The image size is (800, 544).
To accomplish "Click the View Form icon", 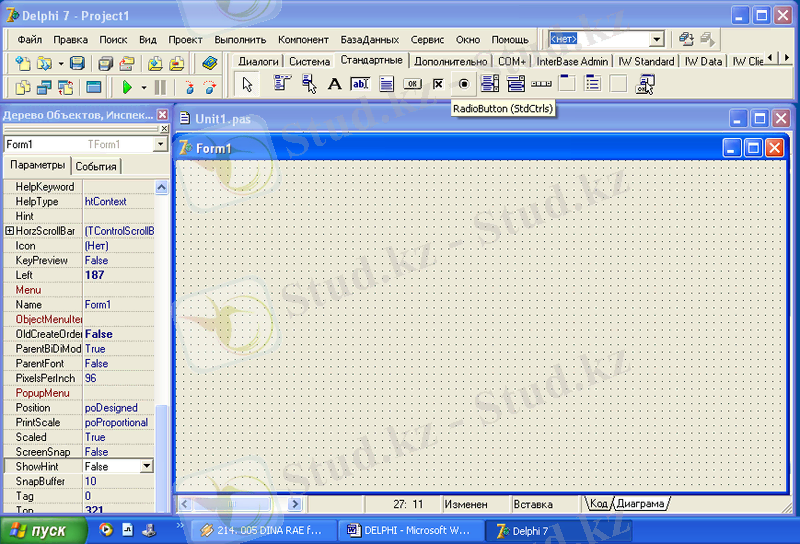I will 44,87.
